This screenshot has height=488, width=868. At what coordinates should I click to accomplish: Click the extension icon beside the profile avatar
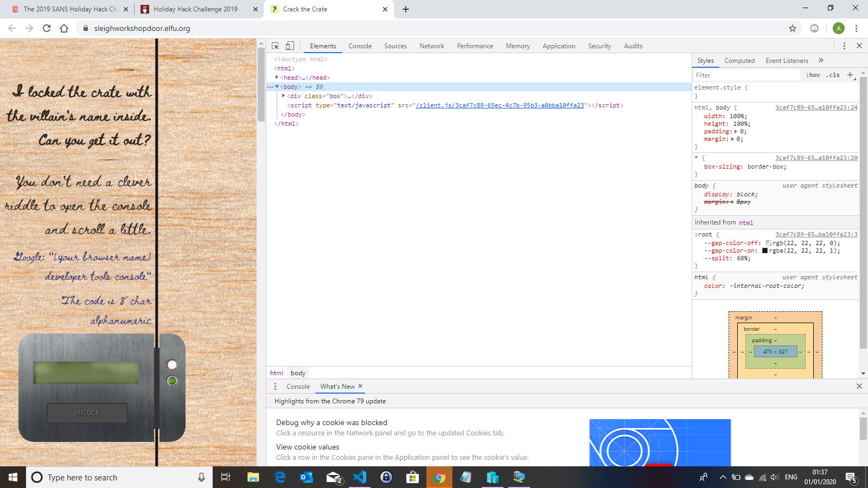pos(814,28)
